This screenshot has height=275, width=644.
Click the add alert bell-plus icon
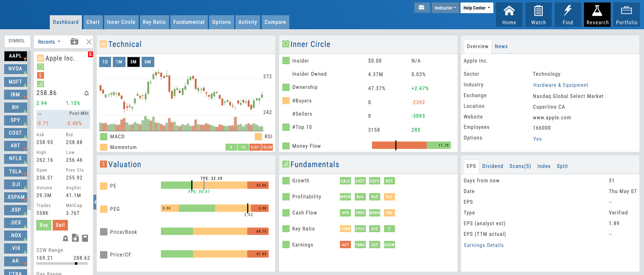click(65, 238)
